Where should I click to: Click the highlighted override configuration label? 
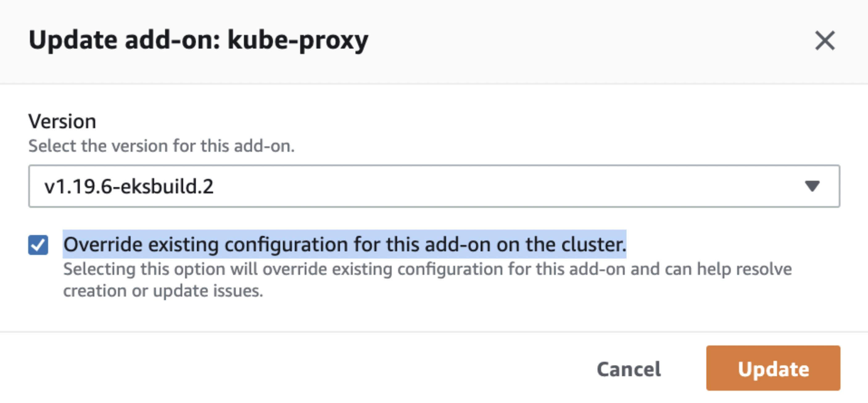point(344,244)
